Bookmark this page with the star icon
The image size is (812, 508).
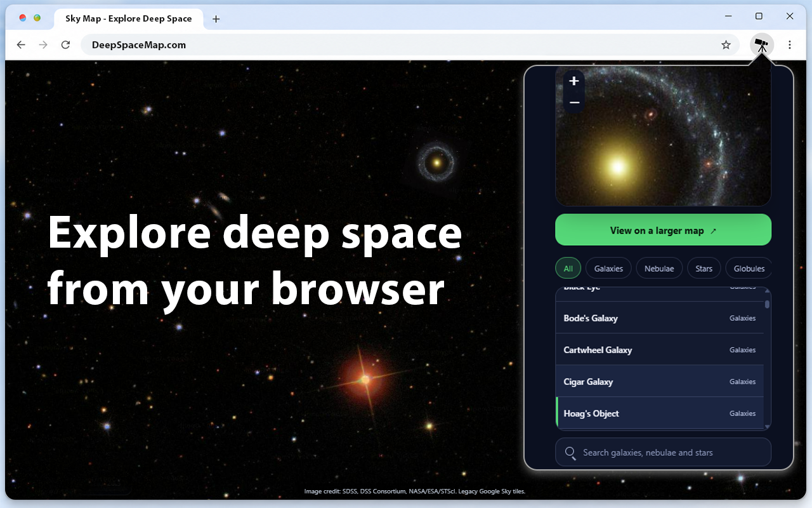click(726, 45)
